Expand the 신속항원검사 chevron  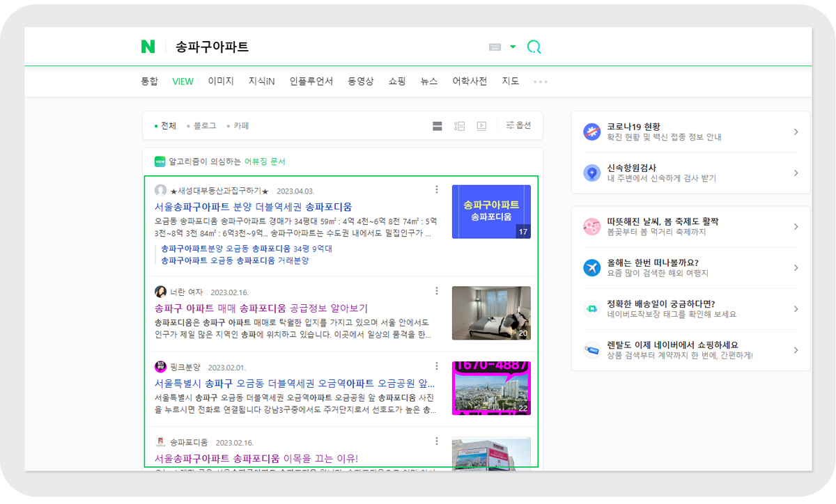pos(796,173)
